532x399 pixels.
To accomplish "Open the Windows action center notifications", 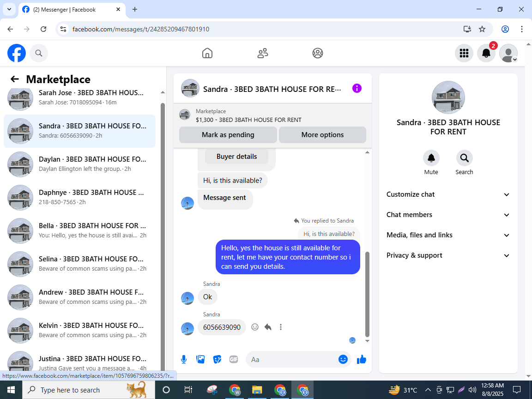I will pyautogui.click(x=517, y=390).
